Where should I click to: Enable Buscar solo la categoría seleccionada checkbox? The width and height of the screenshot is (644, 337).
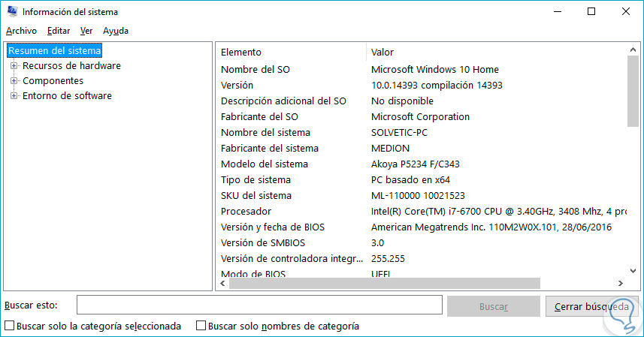tap(9, 326)
